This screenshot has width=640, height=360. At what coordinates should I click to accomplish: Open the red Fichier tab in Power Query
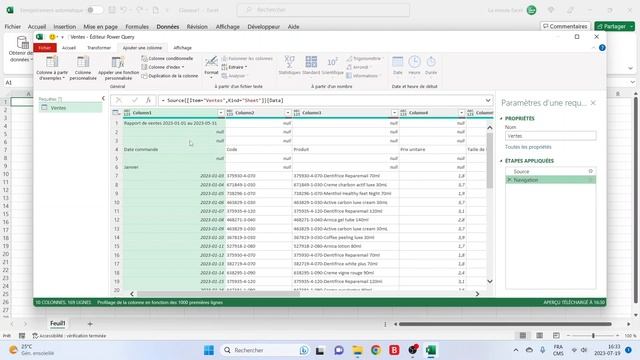tap(45, 48)
